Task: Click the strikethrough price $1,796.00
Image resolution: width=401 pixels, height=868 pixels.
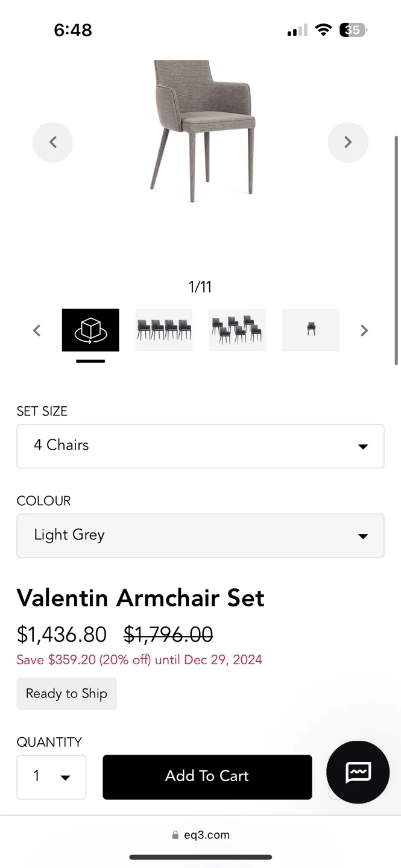Action: (168, 634)
